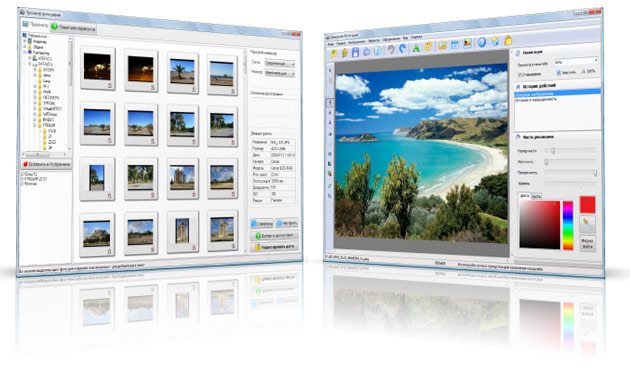Click the blue question mark Help icon

click(482, 42)
